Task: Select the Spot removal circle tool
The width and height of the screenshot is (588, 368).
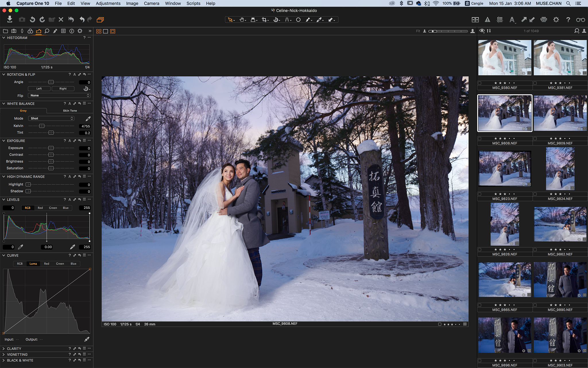Action: (298, 20)
